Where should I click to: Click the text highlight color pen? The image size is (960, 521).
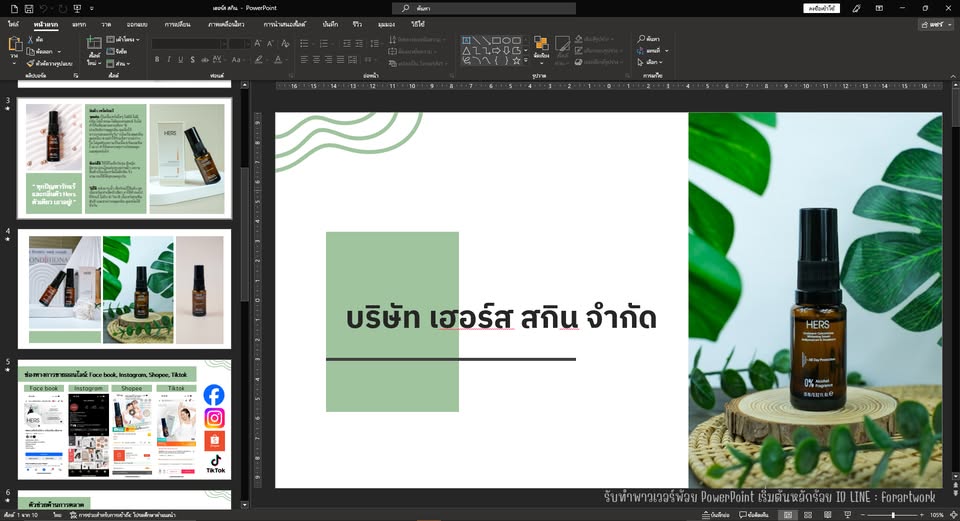[x=258, y=59]
